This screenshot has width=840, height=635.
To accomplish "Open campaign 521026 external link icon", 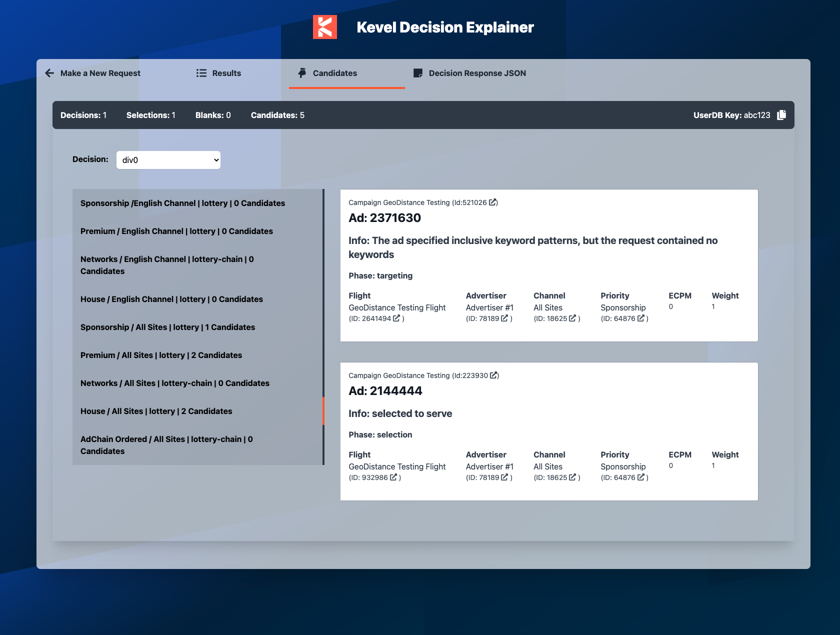I will coord(492,202).
